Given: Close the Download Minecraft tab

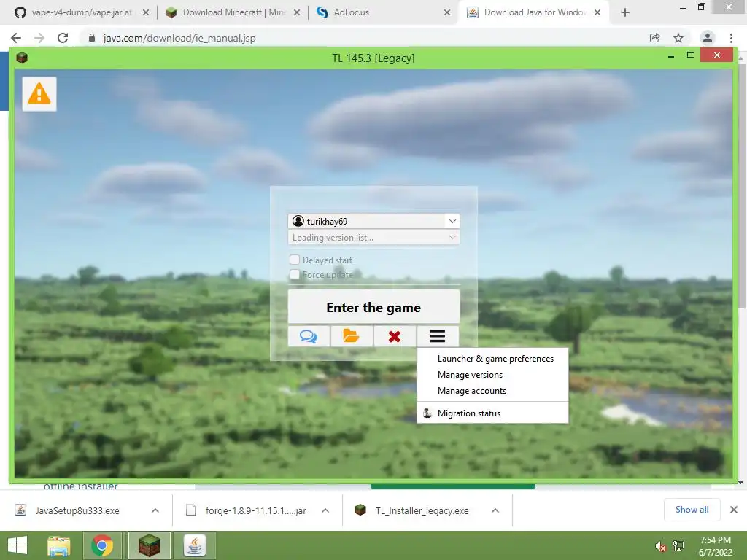Looking at the screenshot, I should tap(297, 12).
